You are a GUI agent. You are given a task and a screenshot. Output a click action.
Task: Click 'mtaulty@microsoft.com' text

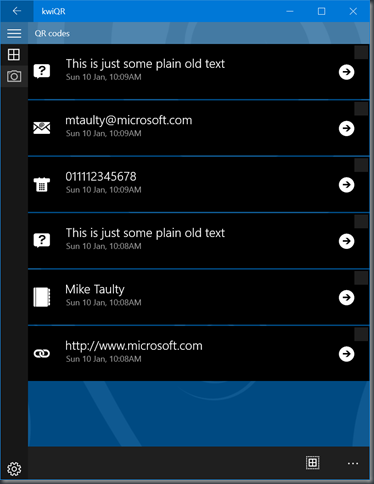pyautogui.click(x=129, y=120)
